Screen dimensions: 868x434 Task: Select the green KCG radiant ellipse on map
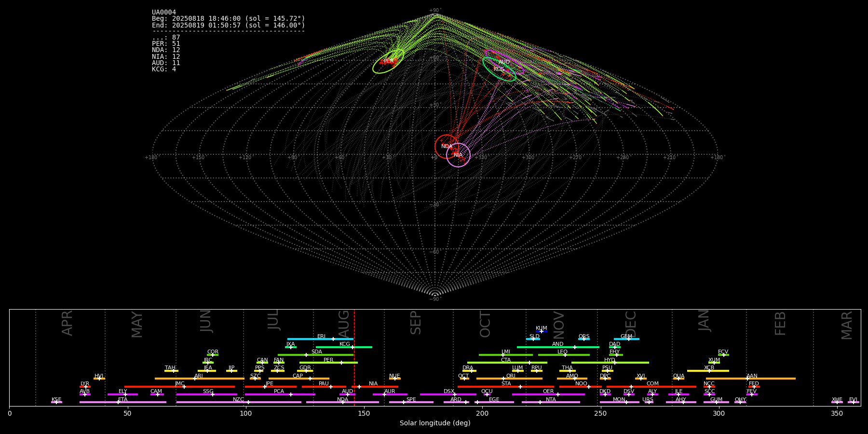(499, 69)
